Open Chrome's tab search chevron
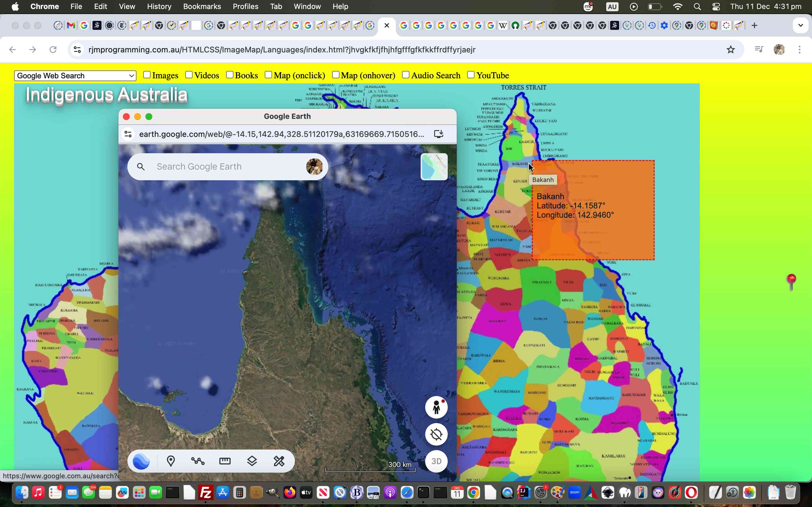Image resolution: width=812 pixels, height=507 pixels. click(801, 25)
